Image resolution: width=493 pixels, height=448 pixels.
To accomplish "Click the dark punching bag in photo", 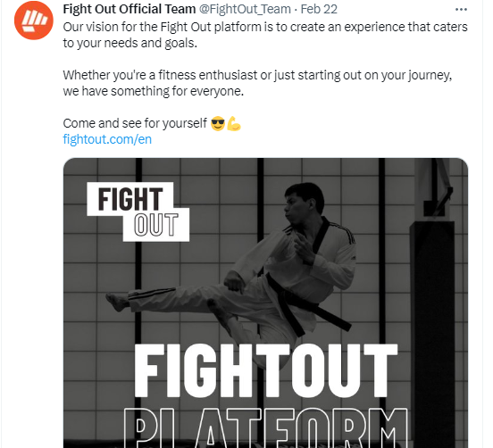I will pos(432,314).
